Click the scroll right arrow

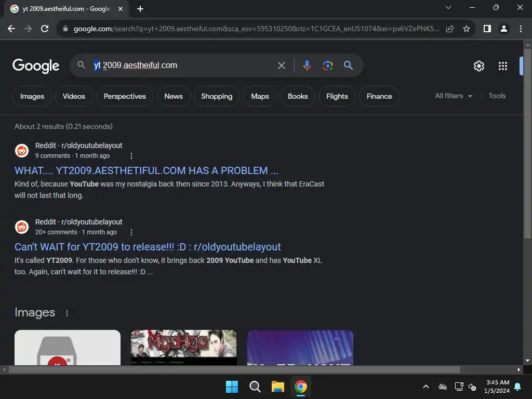click(519, 370)
